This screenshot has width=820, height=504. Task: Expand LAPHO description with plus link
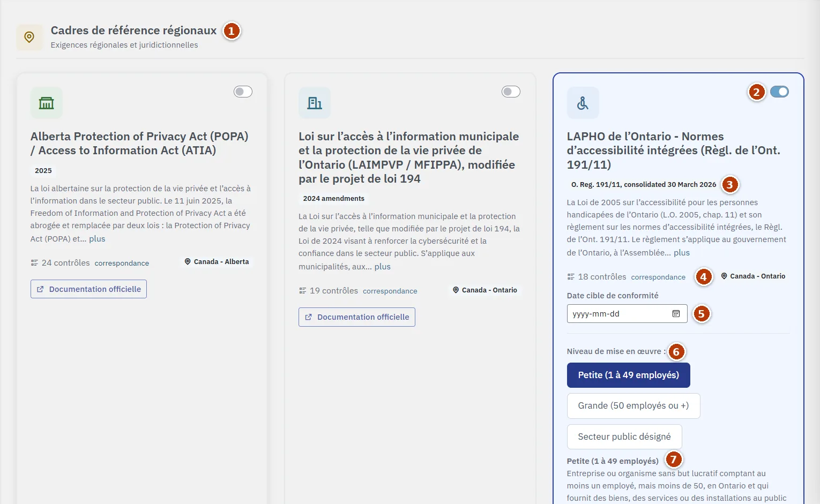click(x=682, y=253)
